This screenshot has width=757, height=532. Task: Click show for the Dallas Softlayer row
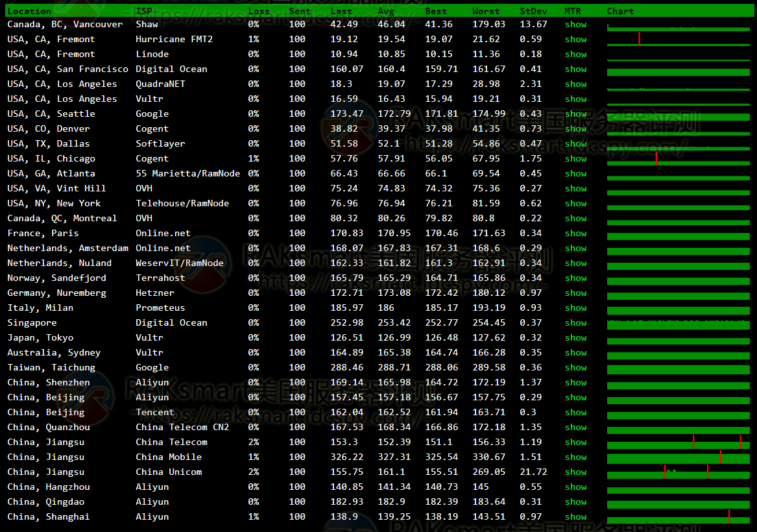[x=575, y=144]
